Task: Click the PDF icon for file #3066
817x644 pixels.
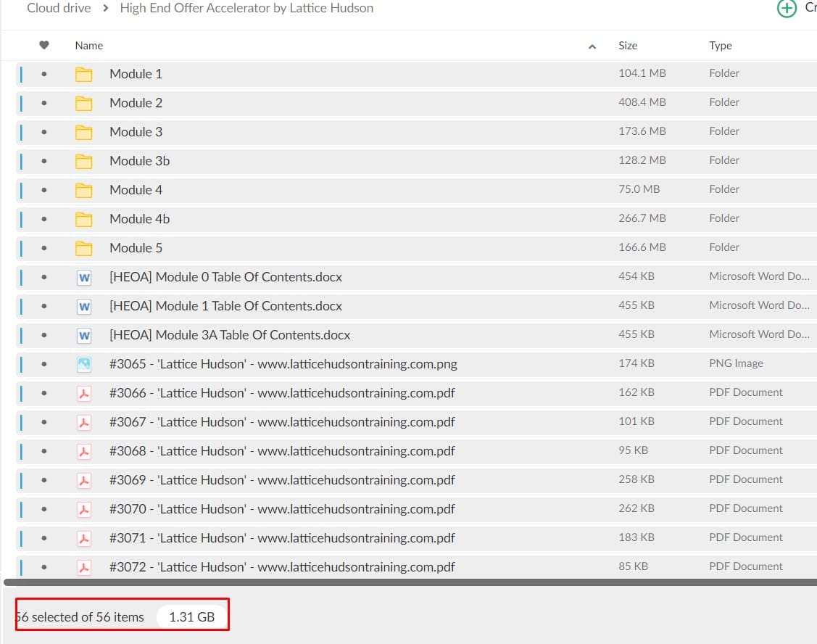Action: 84,393
